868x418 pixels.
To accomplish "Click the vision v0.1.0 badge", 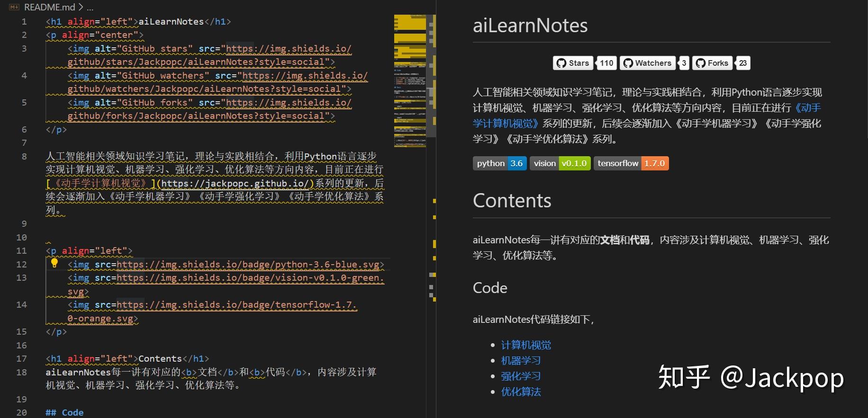I will tap(560, 163).
